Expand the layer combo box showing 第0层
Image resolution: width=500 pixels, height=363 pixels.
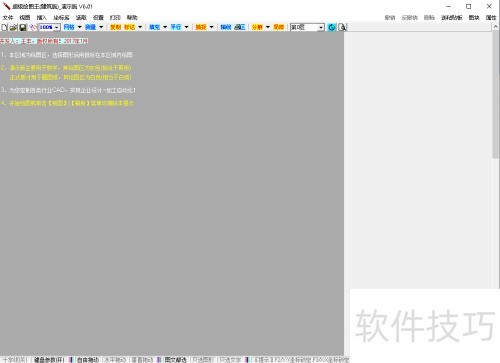(321, 27)
